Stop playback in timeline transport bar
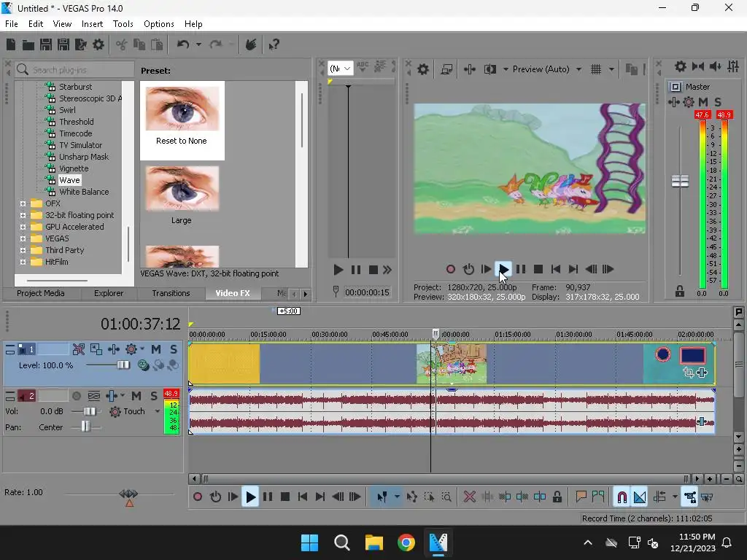747x560 pixels. tap(285, 497)
